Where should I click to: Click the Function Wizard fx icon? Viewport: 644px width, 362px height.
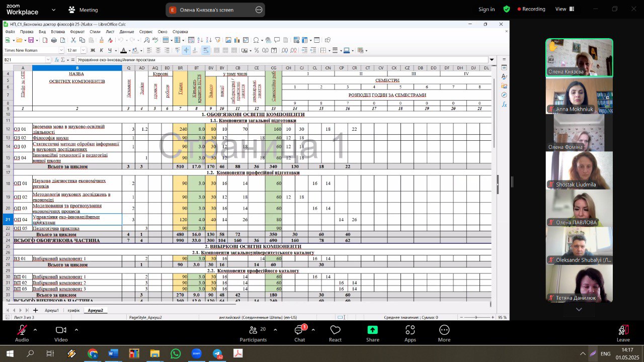(56, 59)
